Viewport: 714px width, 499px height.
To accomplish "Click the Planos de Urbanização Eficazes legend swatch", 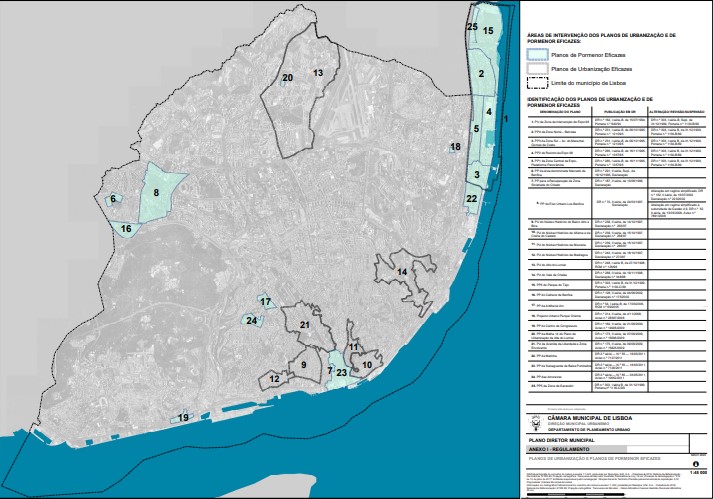I will 538,69.
